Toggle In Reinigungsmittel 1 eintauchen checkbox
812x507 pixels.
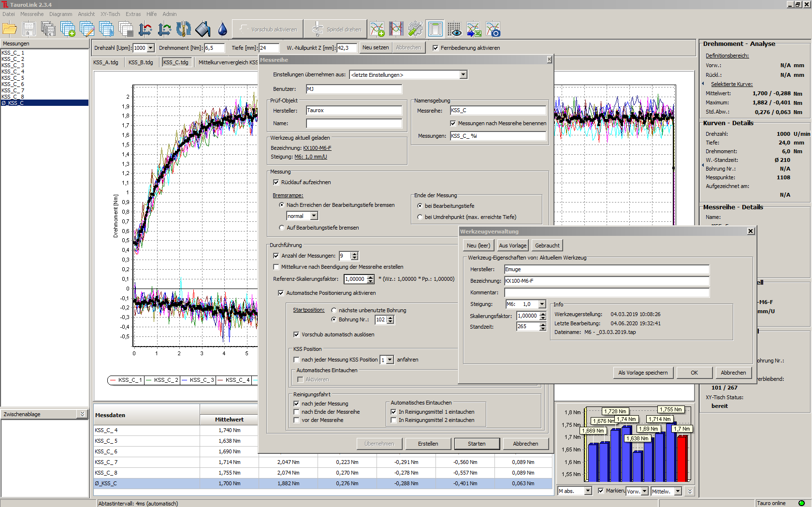(393, 412)
